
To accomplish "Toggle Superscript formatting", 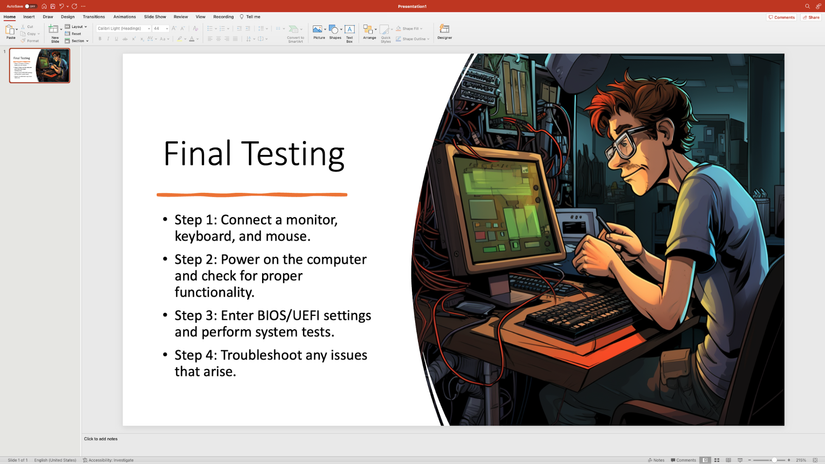I will [x=134, y=39].
